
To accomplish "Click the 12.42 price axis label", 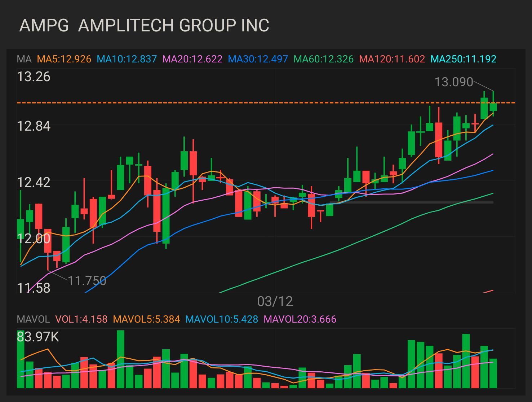I will pos(34,182).
